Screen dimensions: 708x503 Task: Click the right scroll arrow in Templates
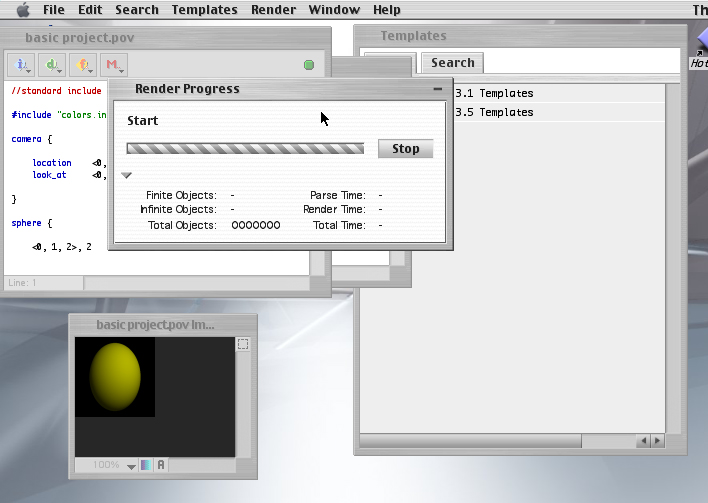tap(657, 440)
